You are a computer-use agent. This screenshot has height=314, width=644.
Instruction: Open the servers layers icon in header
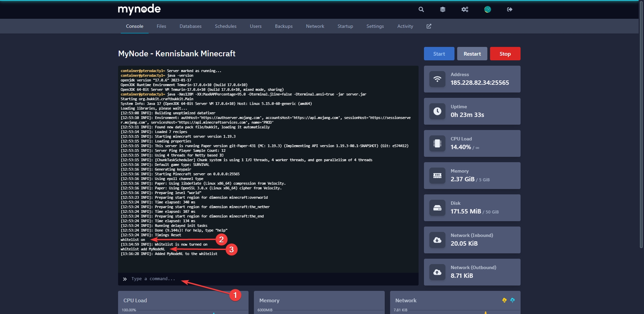coord(443,9)
